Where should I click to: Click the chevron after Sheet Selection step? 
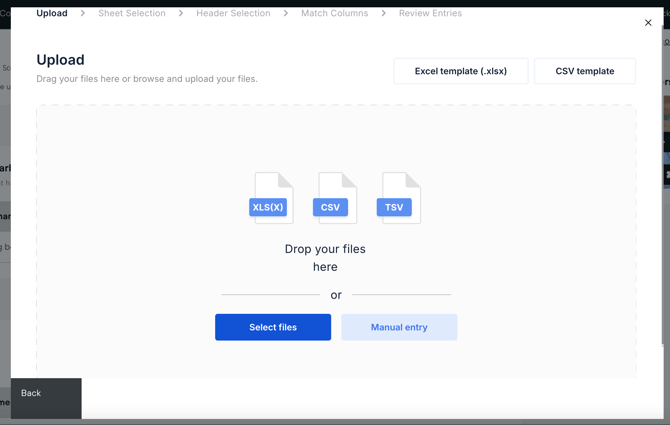click(181, 13)
